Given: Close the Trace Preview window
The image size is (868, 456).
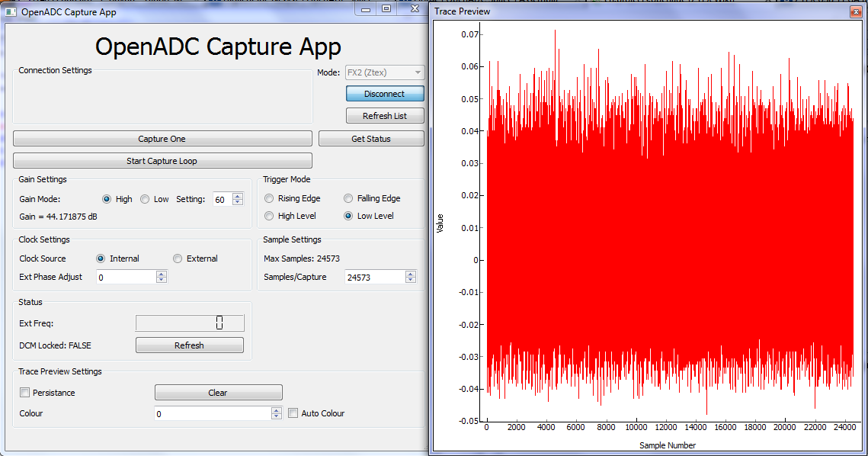Looking at the screenshot, I should (x=855, y=11).
